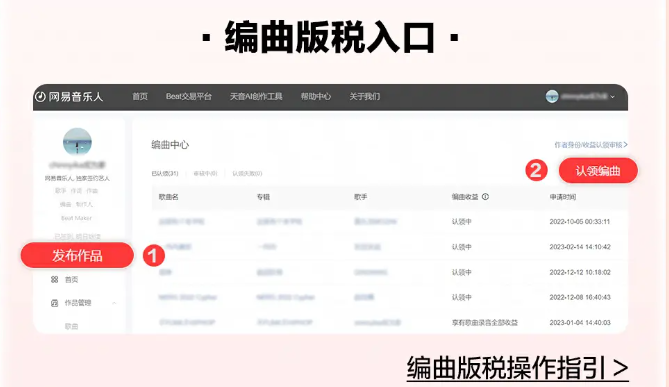Open the user avatar in top bar

click(x=552, y=96)
